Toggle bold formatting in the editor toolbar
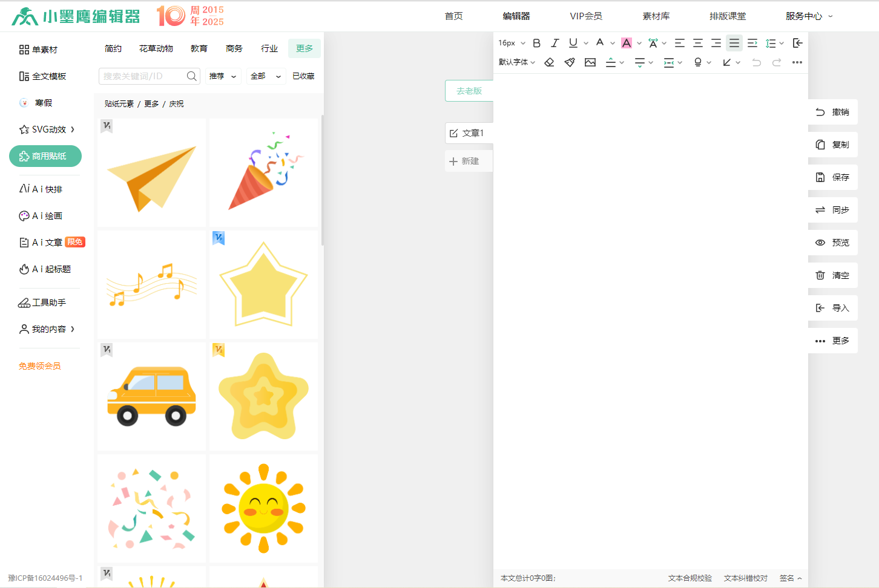The width and height of the screenshot is (879, 588). coord(536,43)
